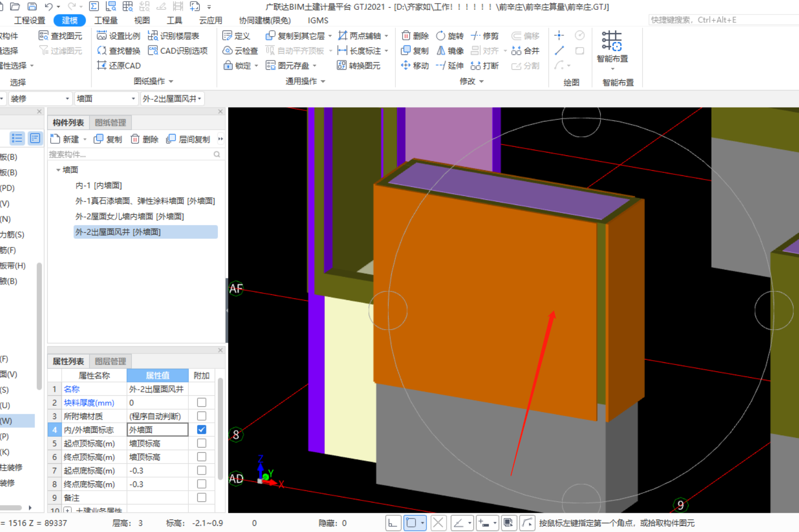The height and width of the screenshot is (532, 799).
Task: Close the 构件列表 panel
Action: tap(220, 111)
